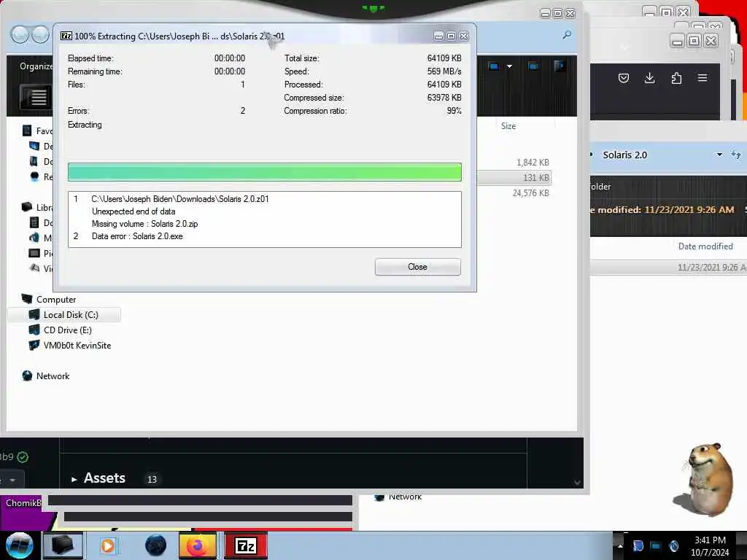The height and width of the screenshot is (560, 747).
Task: Open the dark globe browser taskbar icon
Action: click(x=156, y=545)
